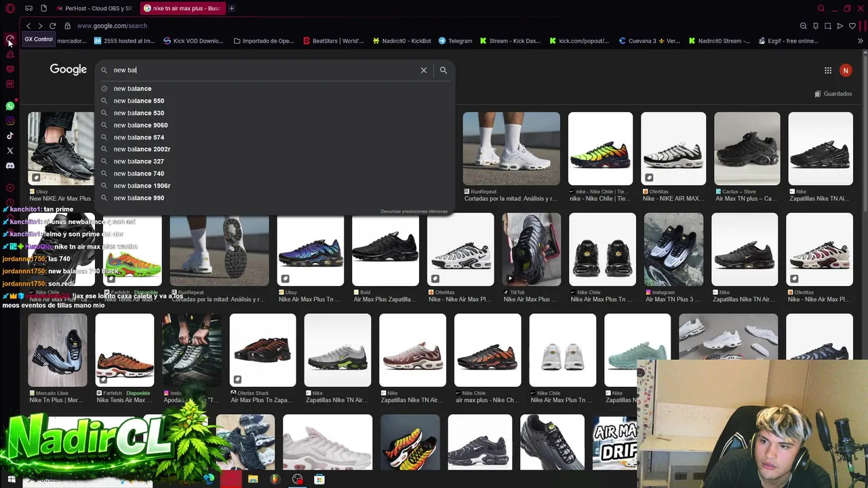Choose suggestion new balance 990
The width and height of the screenshot is (868, 488).
275,198
